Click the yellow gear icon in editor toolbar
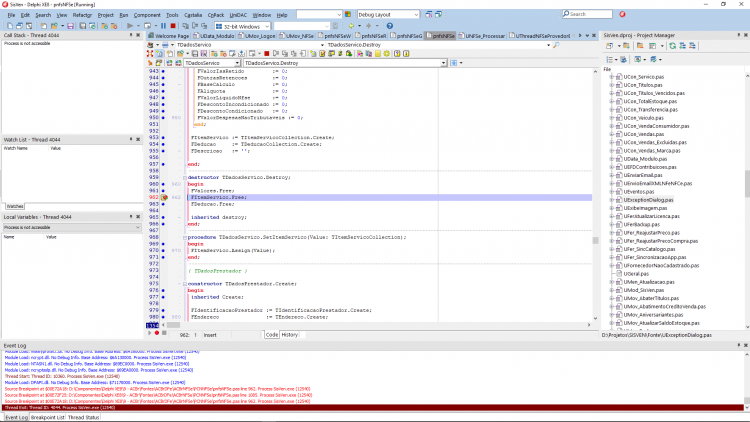Image resolution: width=750 pixels, height=422 pixels. point(386,54)
